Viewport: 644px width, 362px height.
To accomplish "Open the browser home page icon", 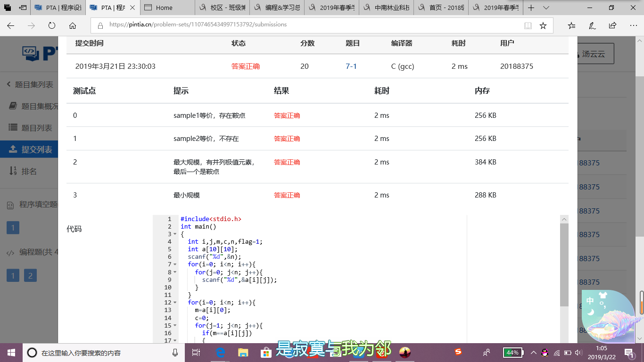I will coord(73,25).
